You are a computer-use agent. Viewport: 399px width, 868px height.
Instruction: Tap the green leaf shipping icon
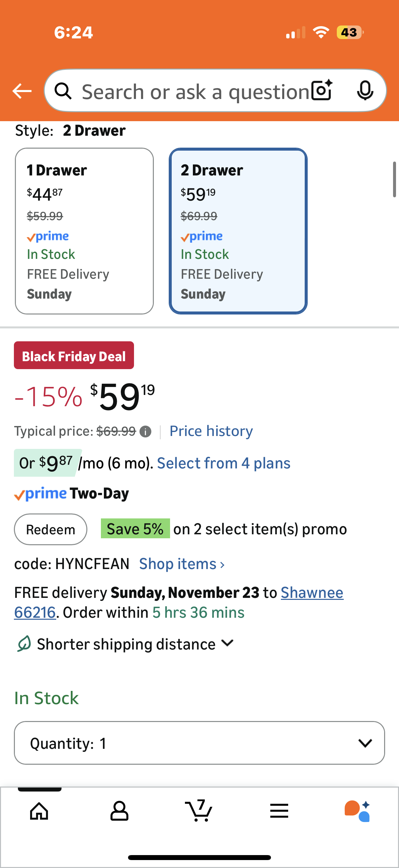(x=24, y=644)
